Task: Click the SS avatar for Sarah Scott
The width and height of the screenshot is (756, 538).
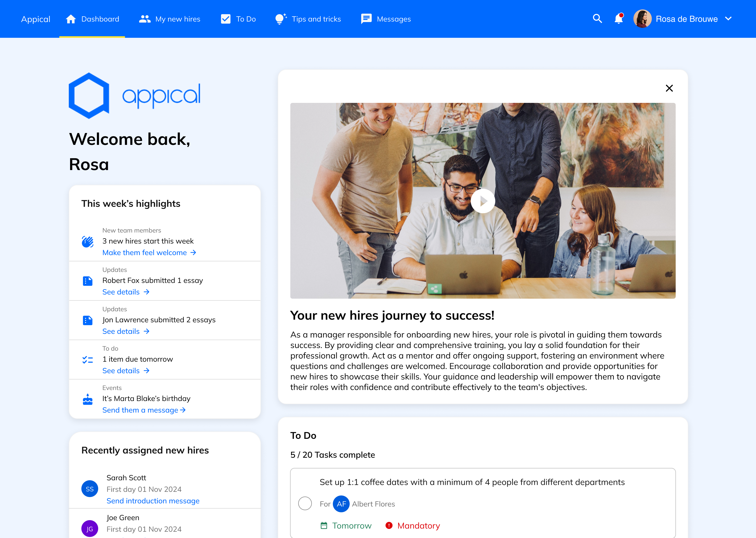Action: (90, 489)
